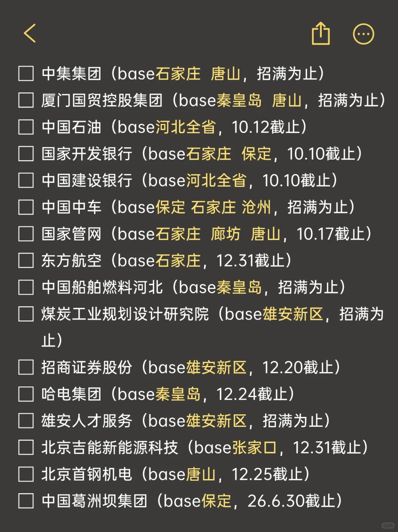Open the more options ellipsis icon
398x532 pixels.
363,34
